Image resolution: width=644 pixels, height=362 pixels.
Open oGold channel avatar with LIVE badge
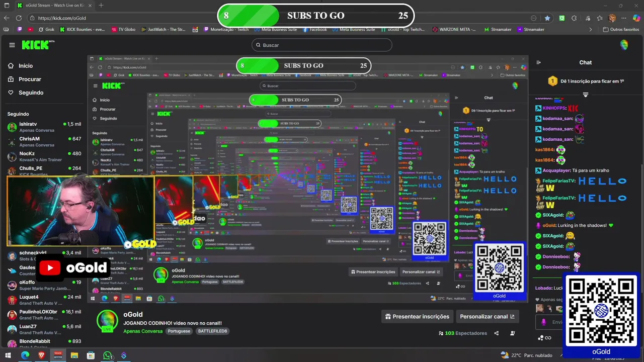[x=107, y=321]
